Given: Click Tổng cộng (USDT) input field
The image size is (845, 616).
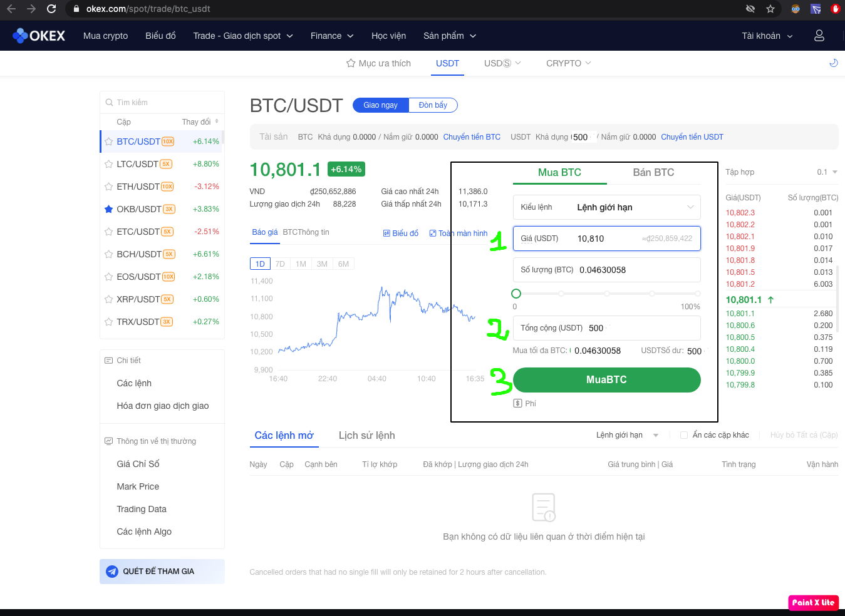Looking at the screenshot, I should tap(606, 328).
